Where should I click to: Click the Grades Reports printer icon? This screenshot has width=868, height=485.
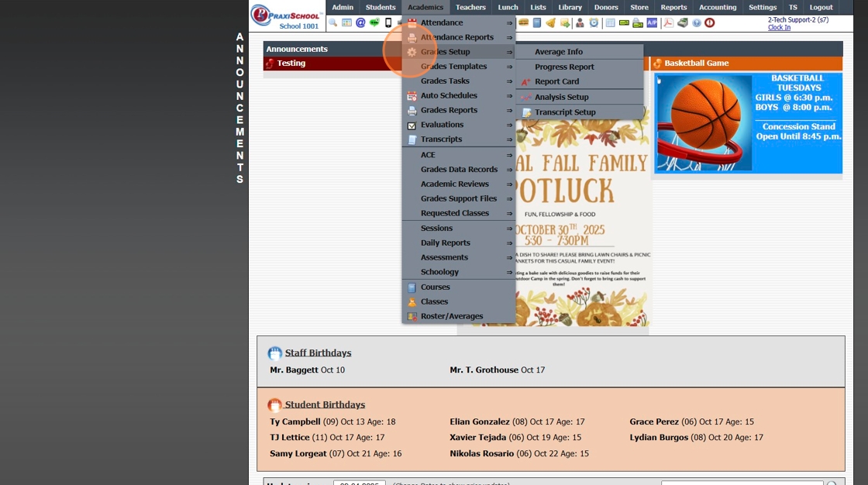point(412,111)
